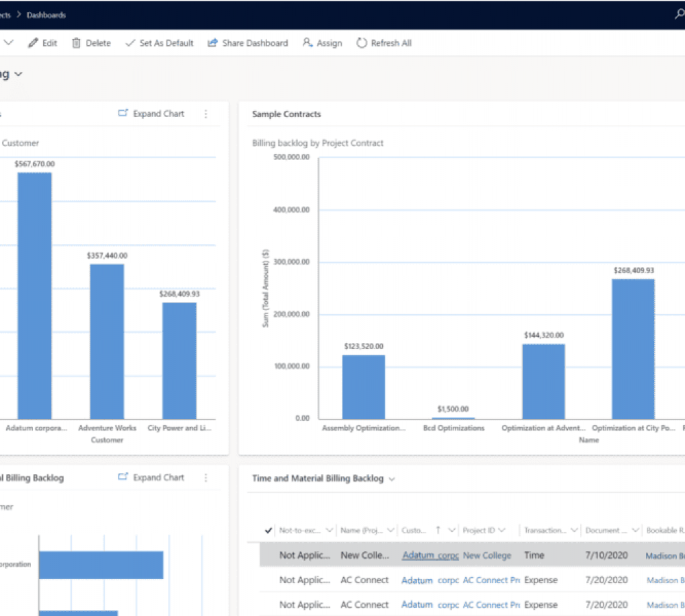Image resolution: width=685 pixels, height=616 pixels.
Task: Click the Share Dashboard icon
Action: [211, 42]
